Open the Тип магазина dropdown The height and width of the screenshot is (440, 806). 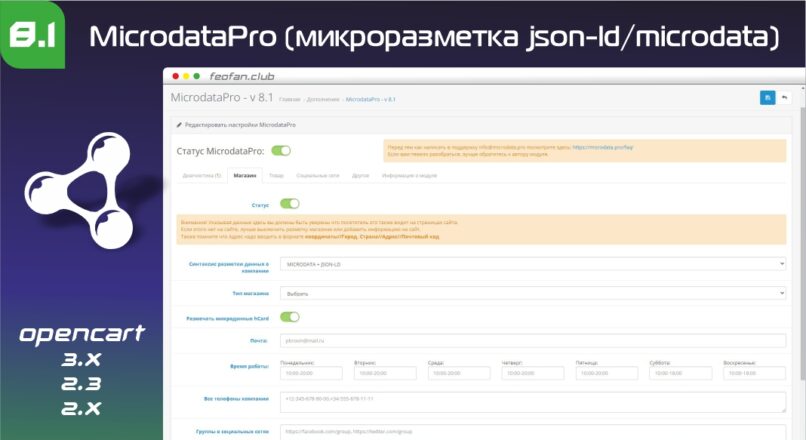[533, 294]
